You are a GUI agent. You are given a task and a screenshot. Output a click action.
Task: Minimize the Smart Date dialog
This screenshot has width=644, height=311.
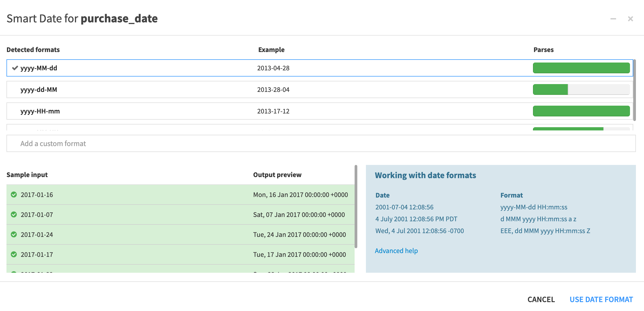pyautogui.click(x=613, y=19)
